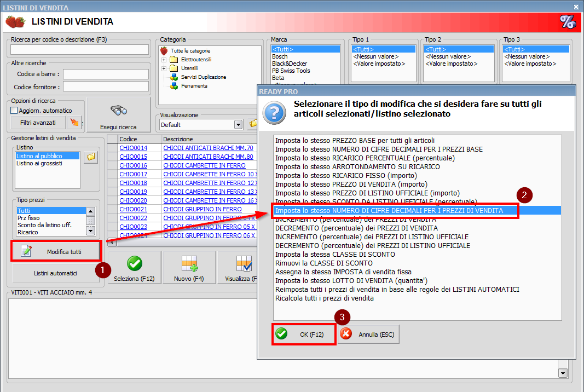Image resolution: width=584 pixels, height=392 pixels.
Task: Click the binoculars Esegui ricerca button
Action: [x=118, y=115]
